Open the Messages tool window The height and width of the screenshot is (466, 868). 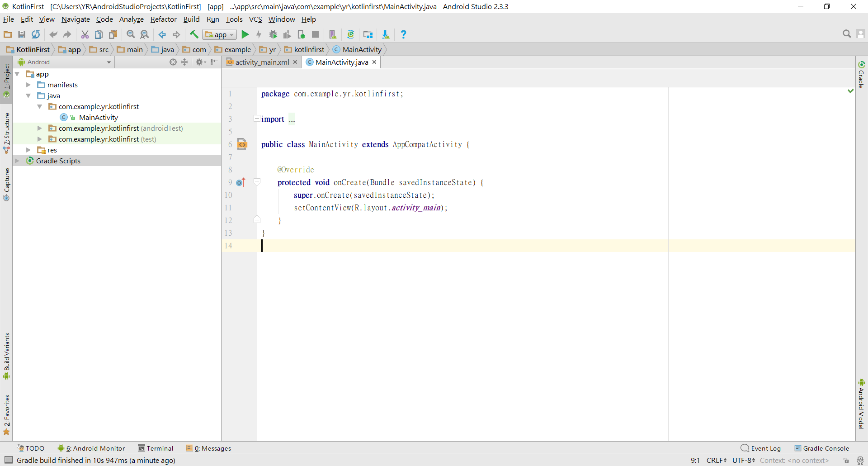(x=209, y=448)
